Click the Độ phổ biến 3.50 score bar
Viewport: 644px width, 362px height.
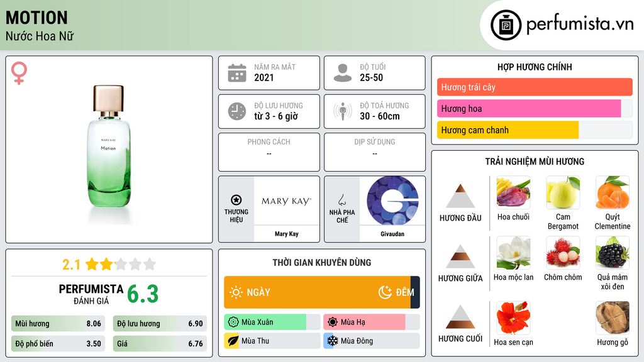(x=58, y=344)
